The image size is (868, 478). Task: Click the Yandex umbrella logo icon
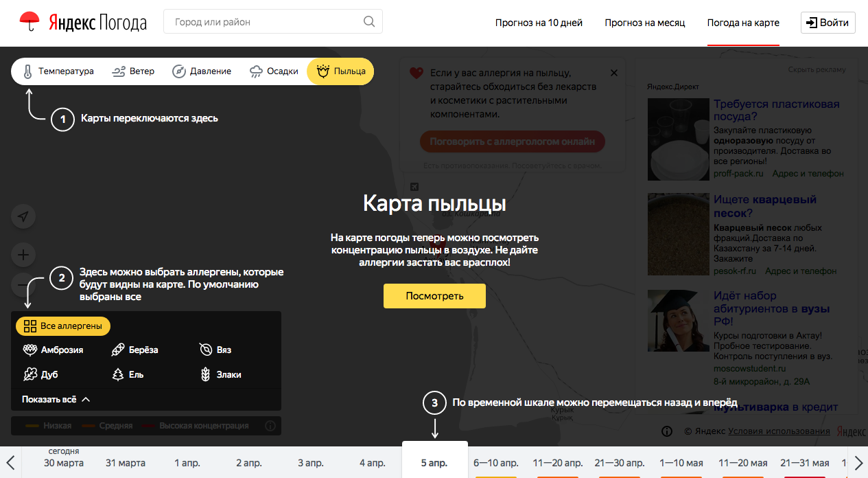tap(29, 22)
